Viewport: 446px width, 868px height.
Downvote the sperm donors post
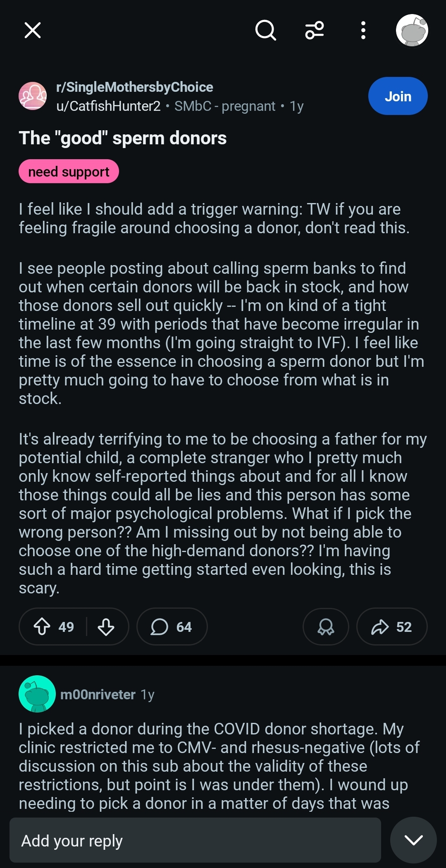coord(106,626)
